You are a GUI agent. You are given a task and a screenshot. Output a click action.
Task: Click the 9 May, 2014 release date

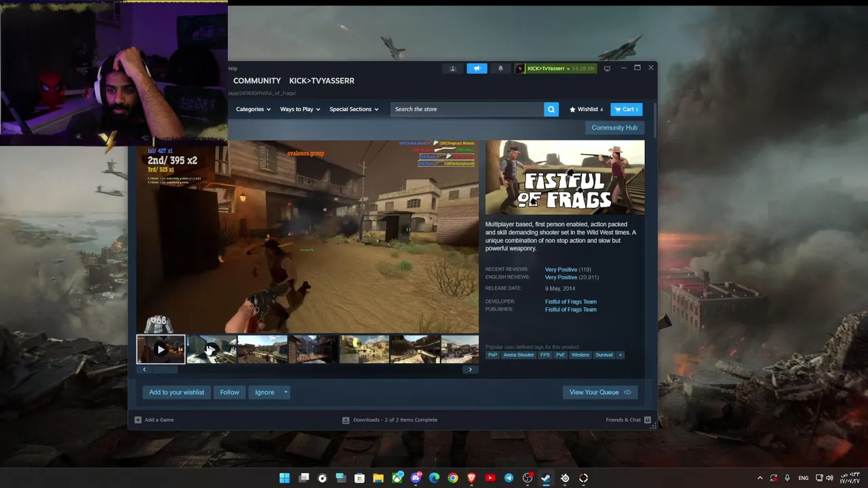(560, 289)
